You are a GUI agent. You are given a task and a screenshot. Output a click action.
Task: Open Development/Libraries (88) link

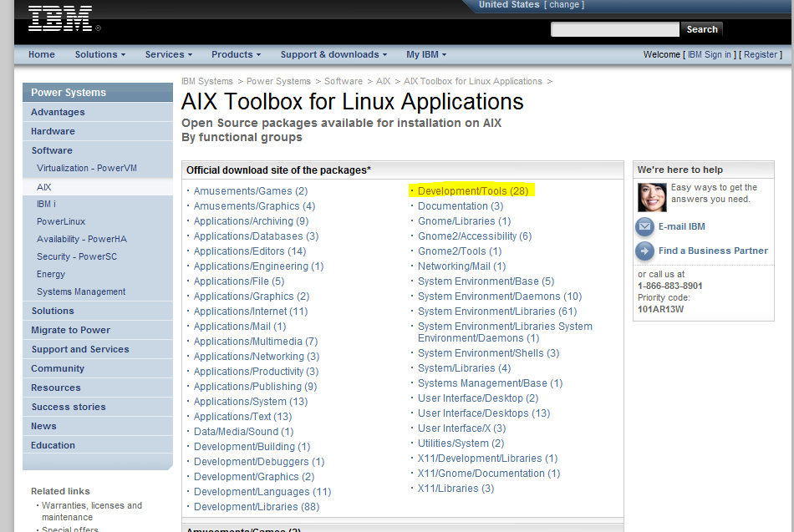pyautogui.click(x=257, y=507)
